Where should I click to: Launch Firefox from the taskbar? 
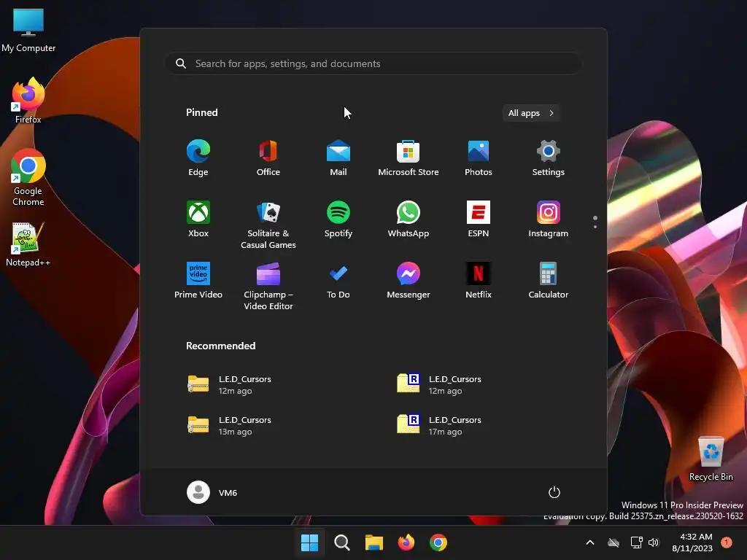406,542
